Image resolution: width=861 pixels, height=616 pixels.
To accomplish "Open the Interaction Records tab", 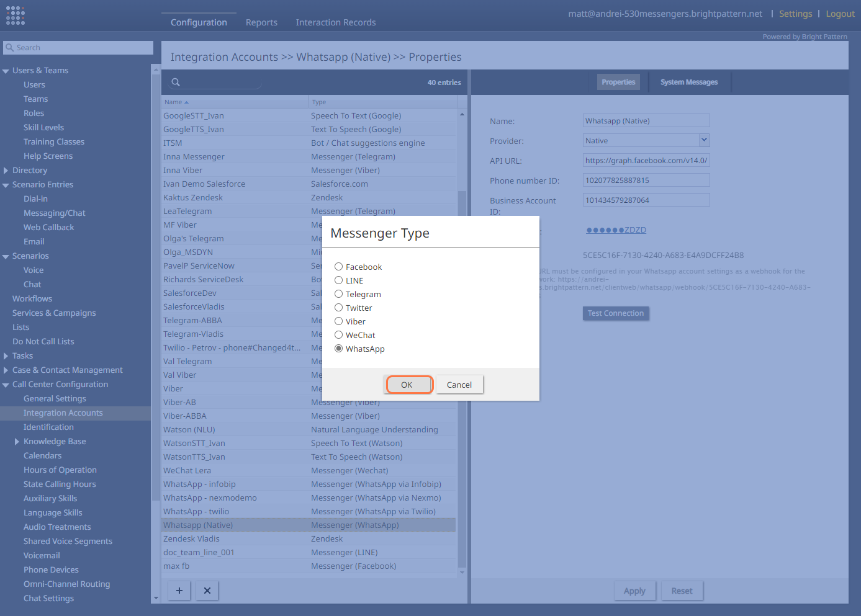I will 336,22.
